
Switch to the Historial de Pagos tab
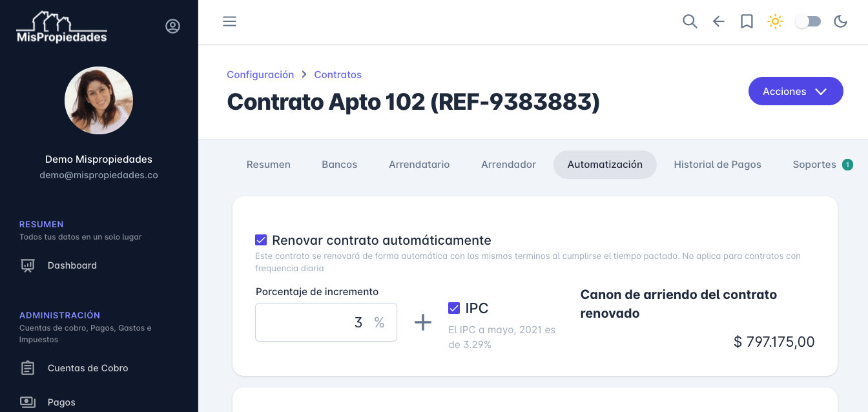coord(718,164)
